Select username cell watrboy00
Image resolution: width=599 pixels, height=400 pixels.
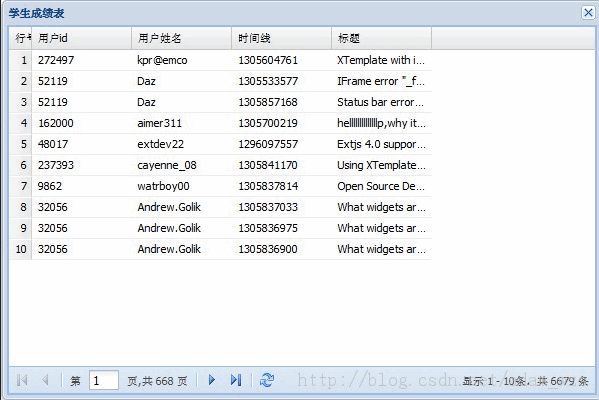pos(181,186)
